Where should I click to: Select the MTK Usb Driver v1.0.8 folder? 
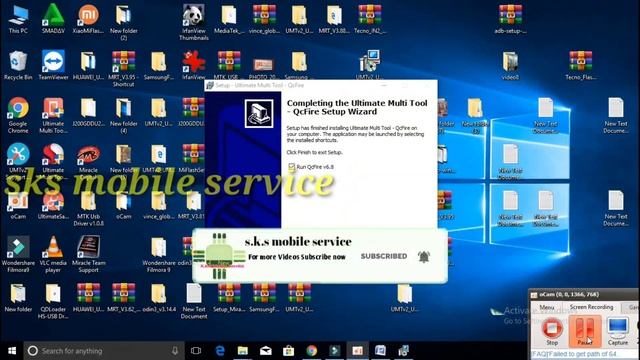(88, 208)
